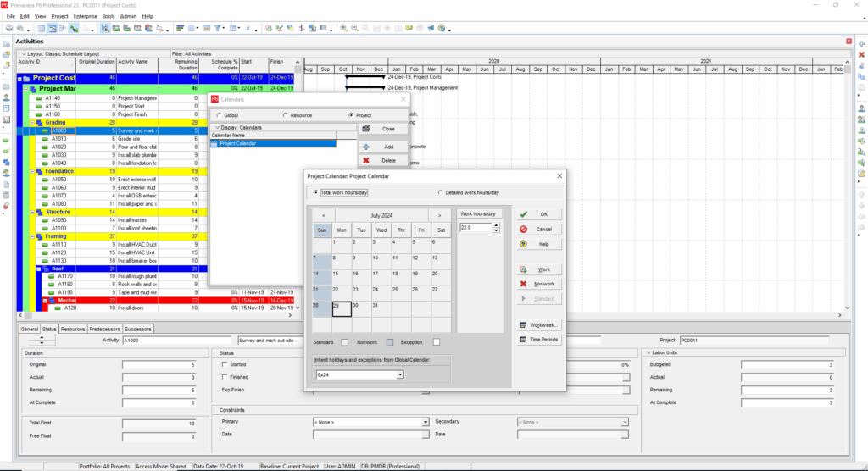Open the Admin menu
This screenshot has width=868, height=471.
[128, 17]
